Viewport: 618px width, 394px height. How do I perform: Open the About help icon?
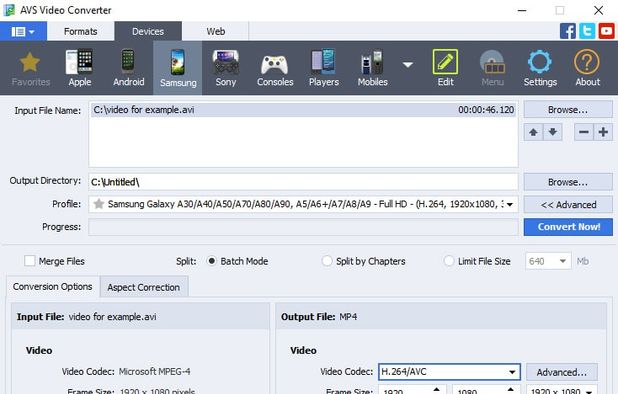pyautogui.click(x=587, y=69)
